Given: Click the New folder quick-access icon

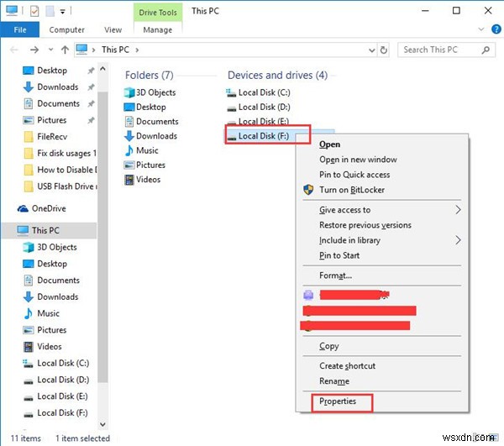Looking at the screenshot, I should (50, 11).
